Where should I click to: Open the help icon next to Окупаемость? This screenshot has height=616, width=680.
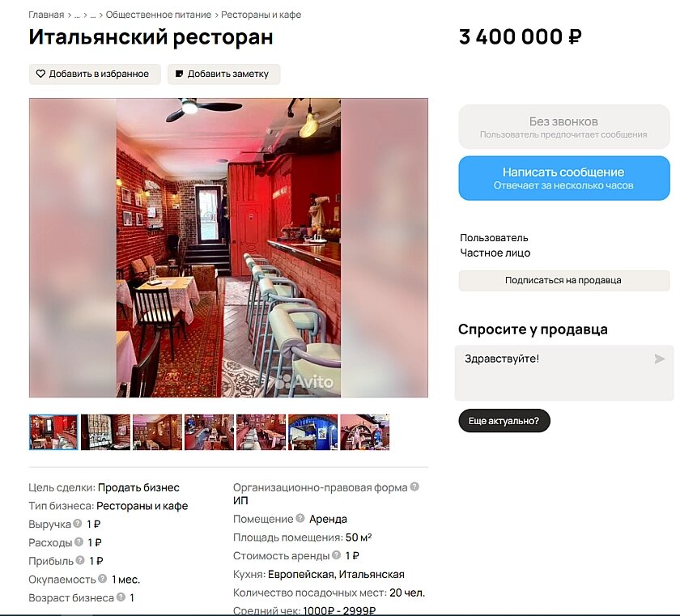click(x=102, y=578)
